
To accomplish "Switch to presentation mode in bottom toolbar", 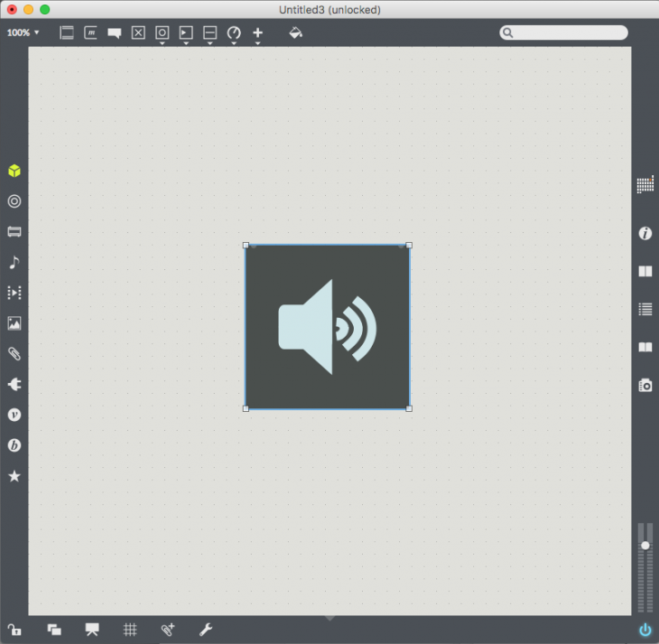I will pos(92,630).
